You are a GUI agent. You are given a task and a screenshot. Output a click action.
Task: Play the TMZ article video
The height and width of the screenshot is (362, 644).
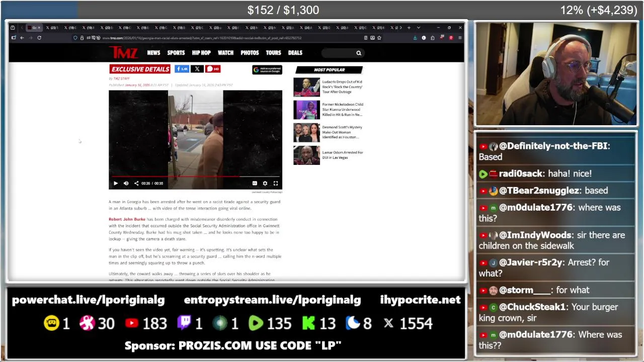pyautogui.click(x=115, y=184)
